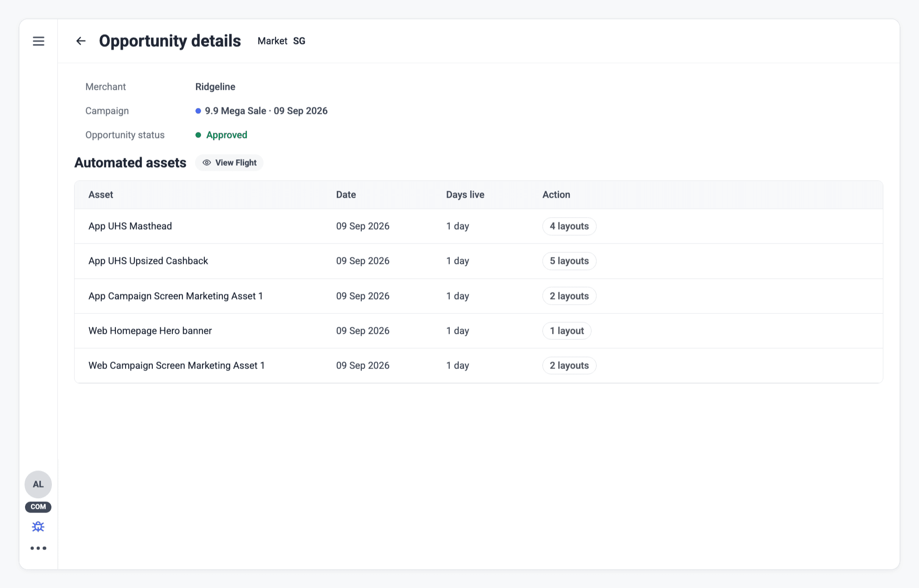Image resolution: width=919 pixels, height=588 pixels.
Task: Open the hamburger menu in the sidebar
Action: click(x=38, y=41)
